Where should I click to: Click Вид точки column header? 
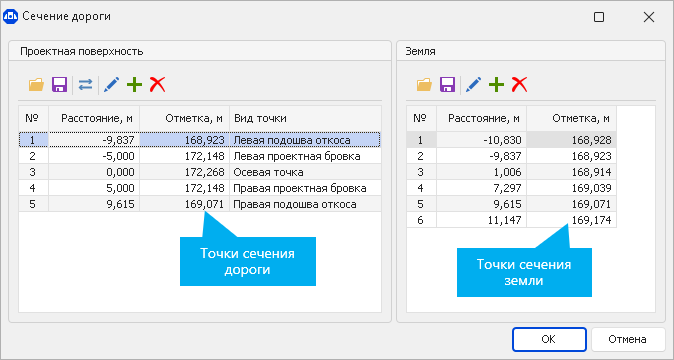[x=305, y=118]
